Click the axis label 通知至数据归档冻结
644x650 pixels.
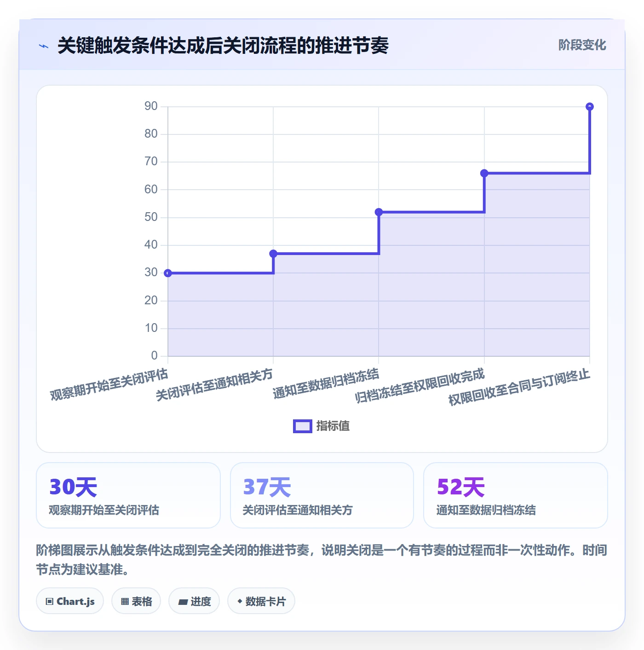click(326, 384)
